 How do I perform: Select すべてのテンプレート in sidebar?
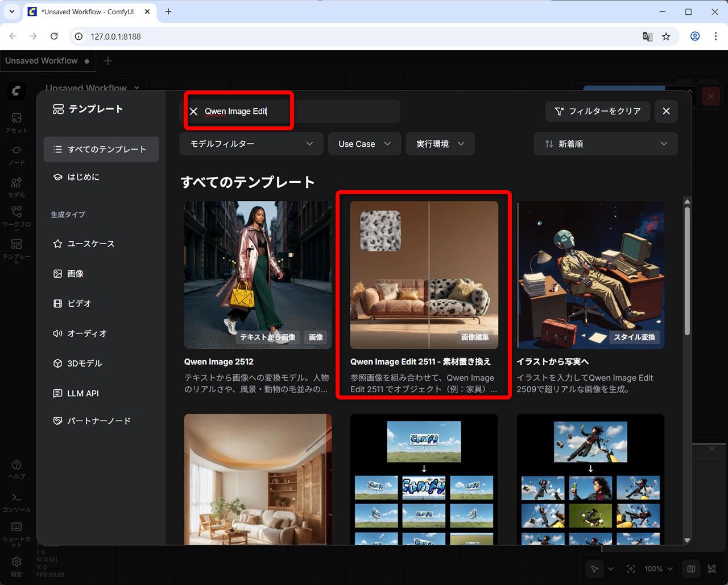101,149
